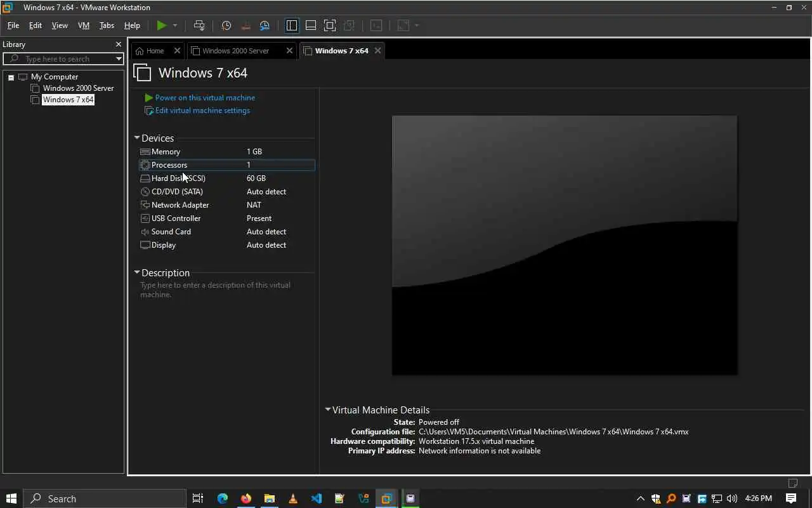Screen dimensions: 812x508
Task: Click the Memory device icon
Action: pyautogui.click(x=145, y=152)
